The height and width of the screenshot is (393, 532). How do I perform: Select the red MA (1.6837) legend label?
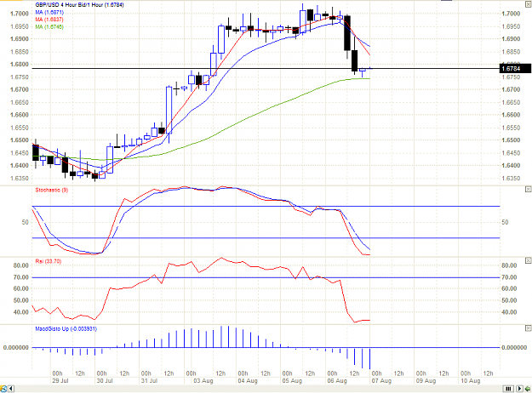pos(49,20)
